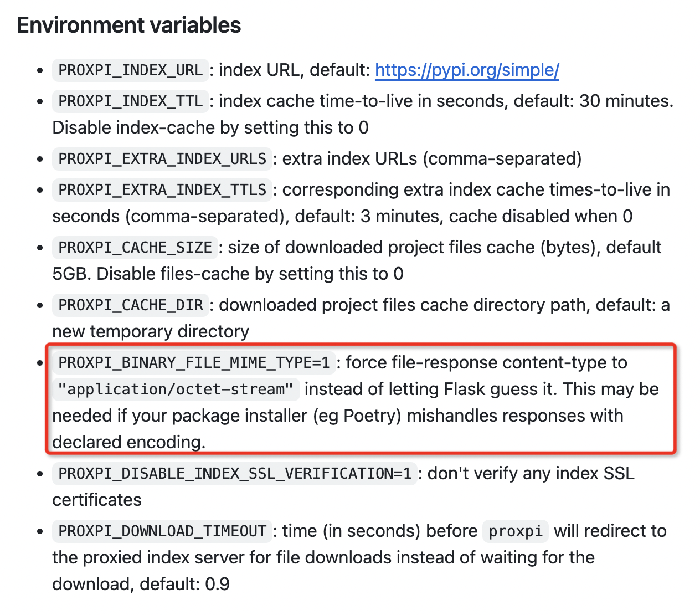Click the PROXPI_DOWNLOAD_TIMEOUT code label
The height and width of the screenshot is (615, 700).
[x=162, y=531]
